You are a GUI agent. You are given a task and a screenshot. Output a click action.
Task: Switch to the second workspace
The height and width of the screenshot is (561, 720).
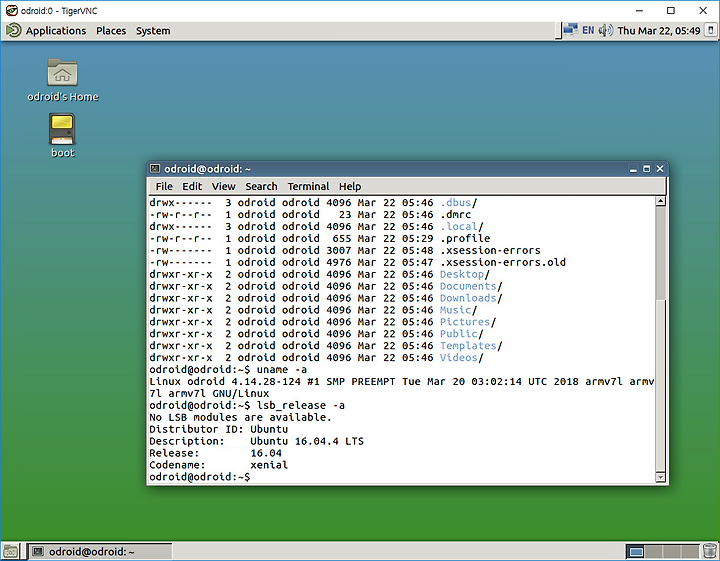(x=654, y=551)
